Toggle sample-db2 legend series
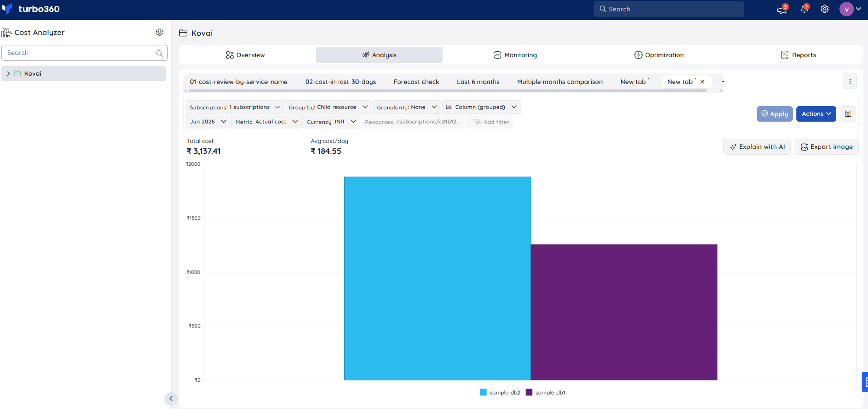The height and width of the screenshot is (409, 868). 500,393
